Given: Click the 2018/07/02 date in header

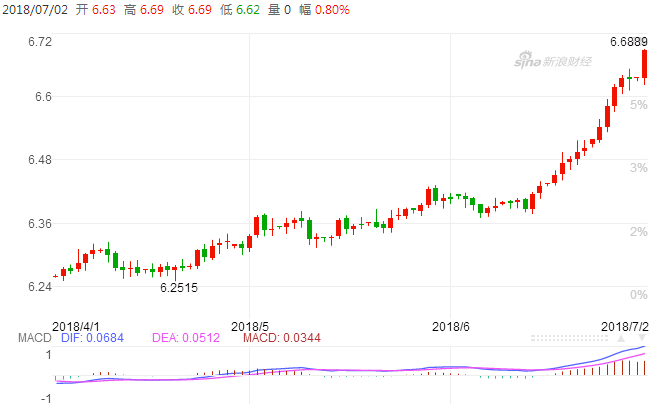Looking at the screenshot, I should click(x=32, y=9).
